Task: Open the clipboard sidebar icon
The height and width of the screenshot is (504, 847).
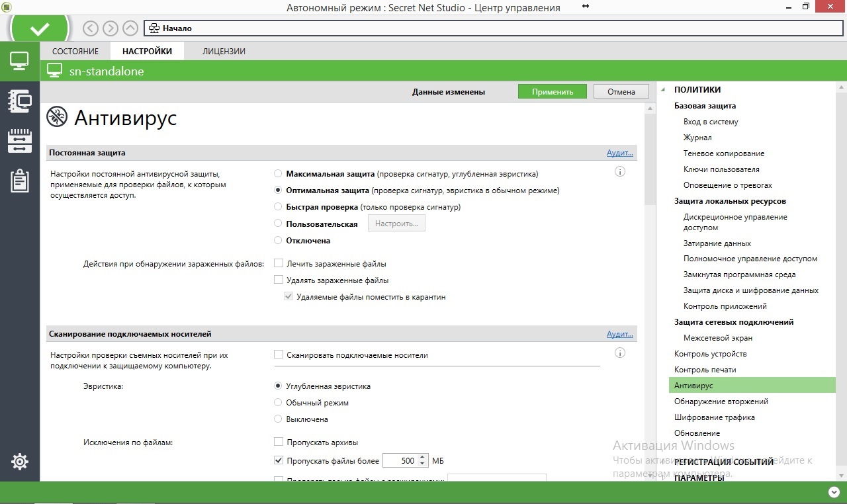Action: tap(19, 180)
